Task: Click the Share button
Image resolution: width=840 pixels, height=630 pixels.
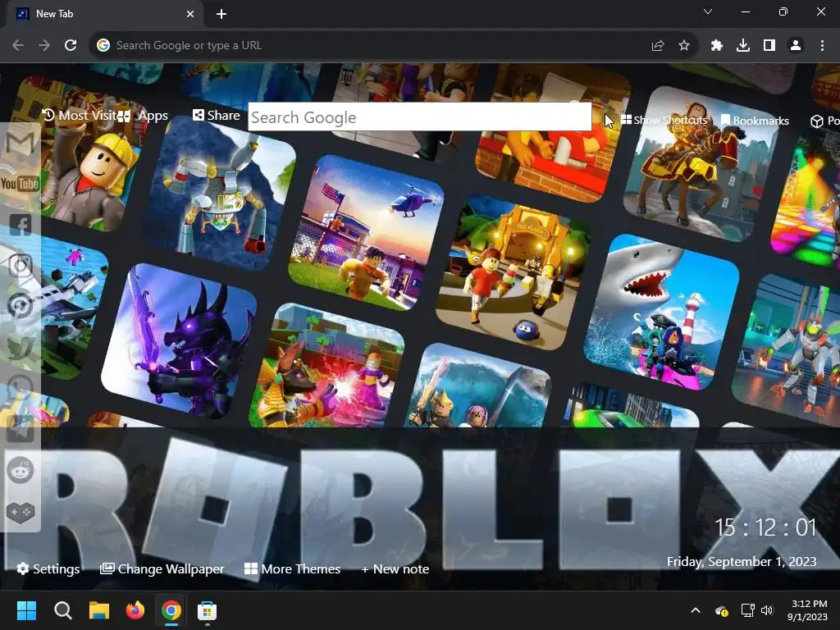Action: [217, 115]
